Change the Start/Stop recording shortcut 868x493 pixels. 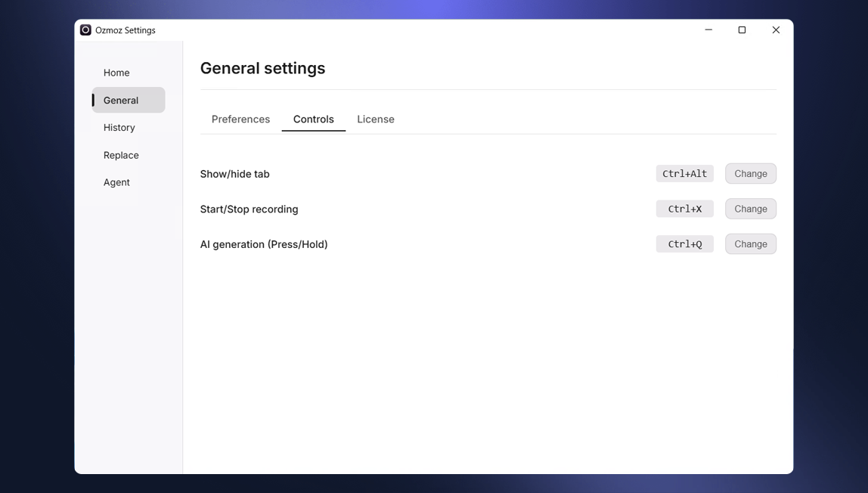point(750,209)
